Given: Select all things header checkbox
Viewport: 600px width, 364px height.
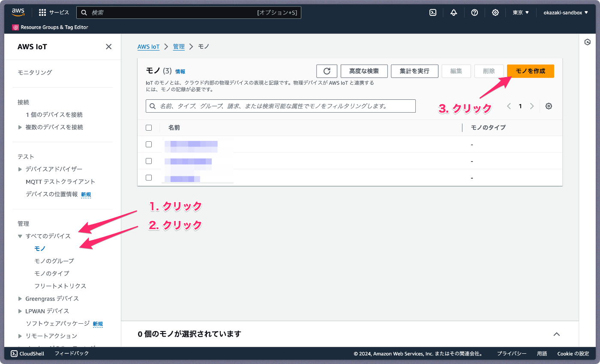Looking at the screenshot, I should [x=149, y=128].
